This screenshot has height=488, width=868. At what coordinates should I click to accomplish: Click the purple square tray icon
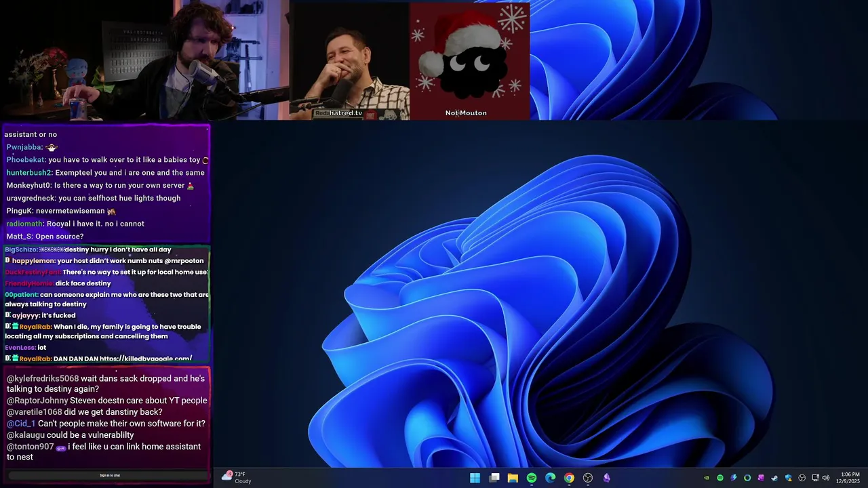pyautogui.click(x=761, y=478)
